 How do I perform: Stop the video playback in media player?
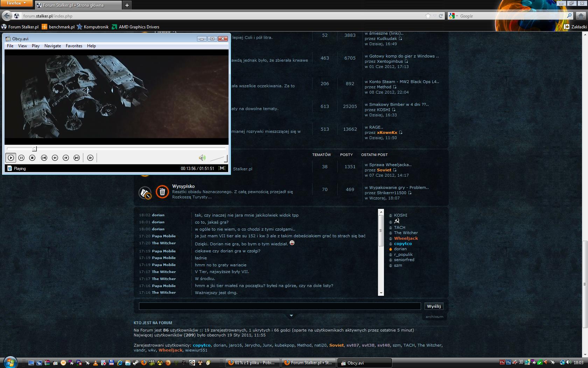coord(32,158)
